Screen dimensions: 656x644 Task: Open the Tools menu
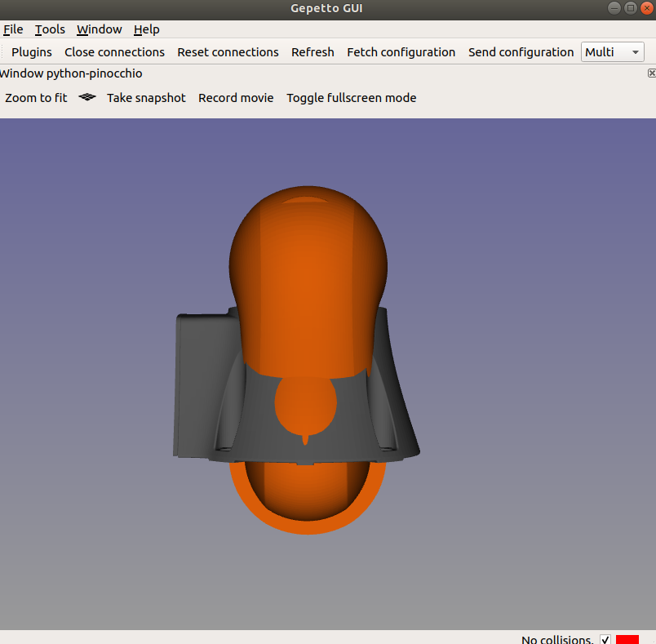click(x=50, y=29)
